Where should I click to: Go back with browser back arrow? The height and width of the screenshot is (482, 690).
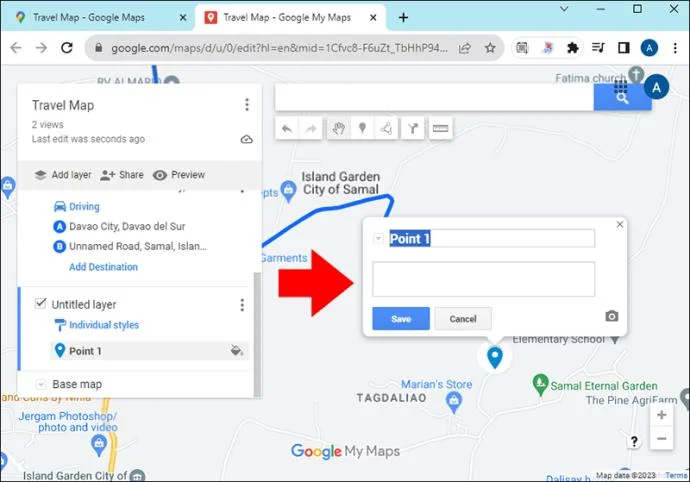coord(16,48)
